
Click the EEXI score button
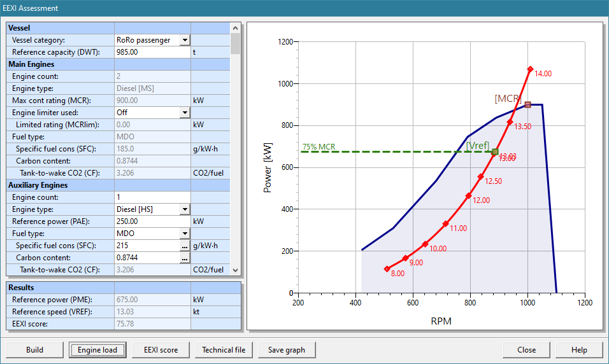coord(161,349)
